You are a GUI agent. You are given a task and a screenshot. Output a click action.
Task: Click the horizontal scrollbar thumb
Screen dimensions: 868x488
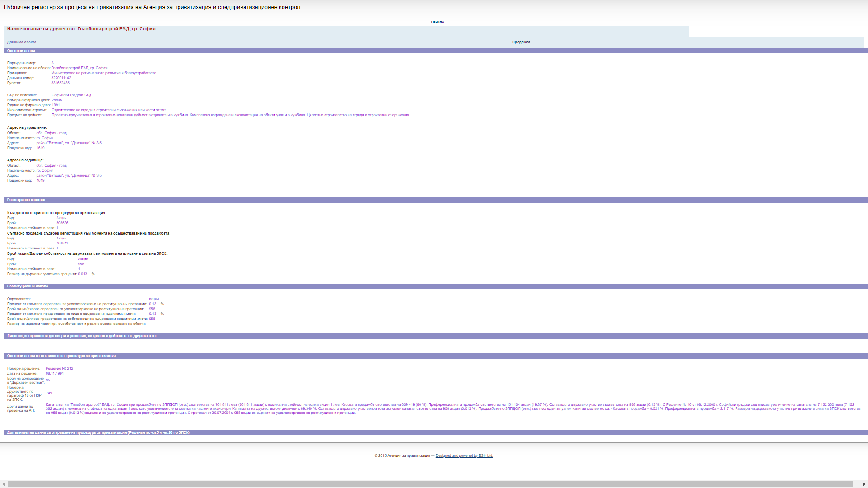coord(429,484)
